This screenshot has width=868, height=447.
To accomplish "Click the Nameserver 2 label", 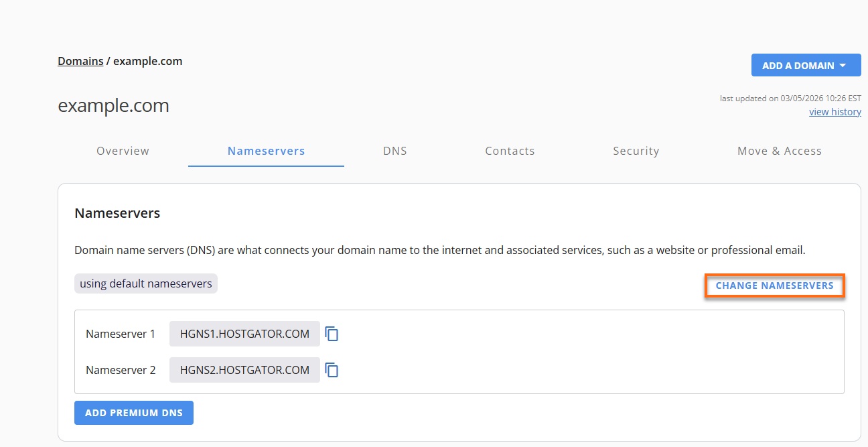I will pyautogui.click(x=121, y=370).
